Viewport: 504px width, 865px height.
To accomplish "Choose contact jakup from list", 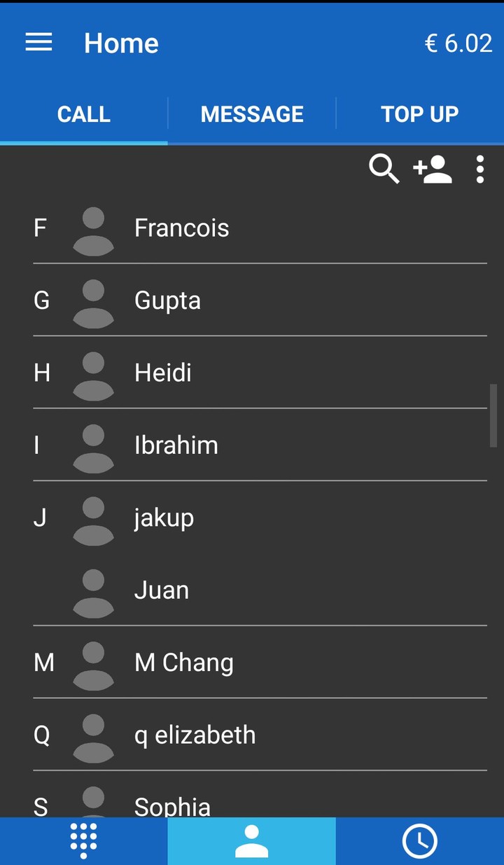I will 164,518.
